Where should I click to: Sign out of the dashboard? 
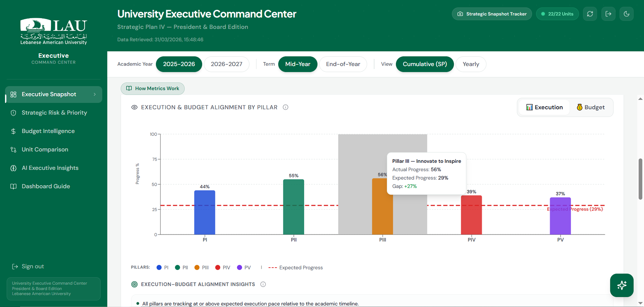[32, 266]
